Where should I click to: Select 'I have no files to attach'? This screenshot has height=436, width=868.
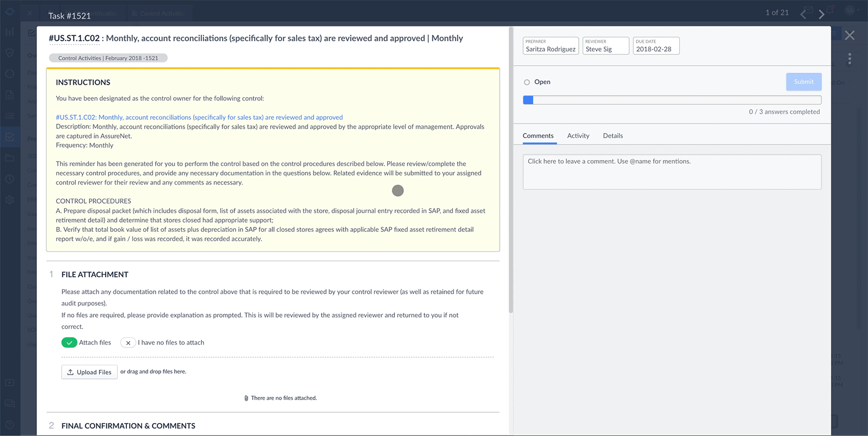128,343
